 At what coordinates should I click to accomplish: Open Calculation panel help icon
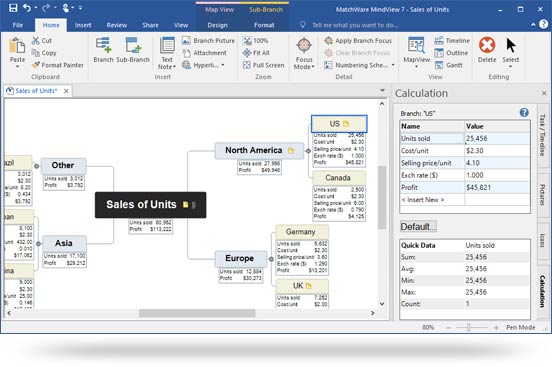[x=524, y=113]
